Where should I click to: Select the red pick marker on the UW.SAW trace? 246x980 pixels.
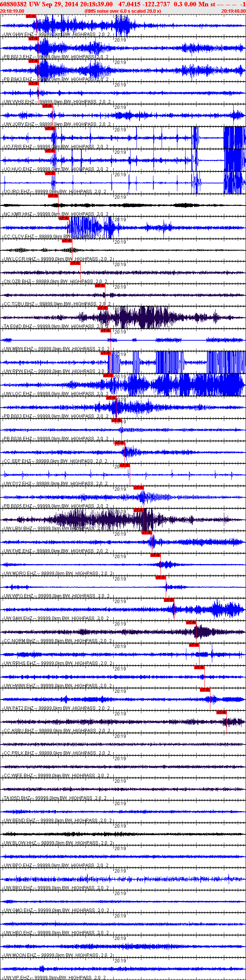click(x=169, y=600)
